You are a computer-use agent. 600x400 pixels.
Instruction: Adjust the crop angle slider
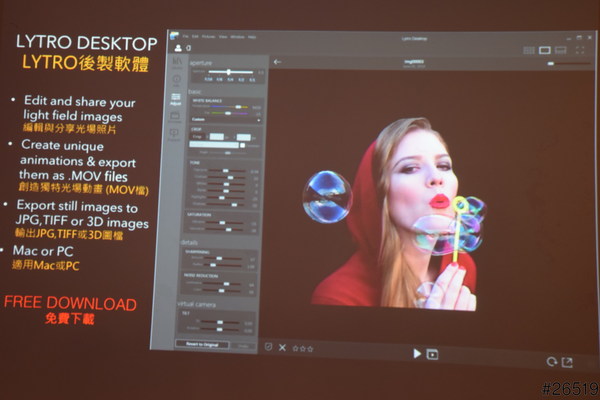[x=227, y=153]
